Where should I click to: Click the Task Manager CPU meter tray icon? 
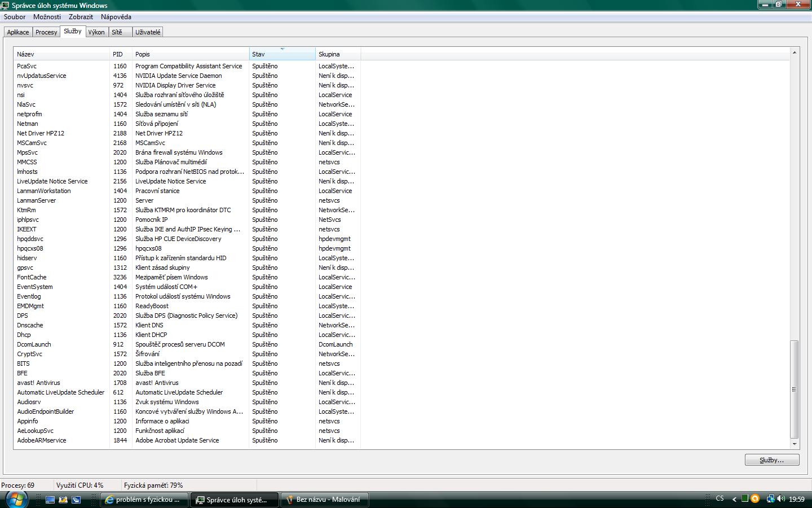(x=745, y=499)
